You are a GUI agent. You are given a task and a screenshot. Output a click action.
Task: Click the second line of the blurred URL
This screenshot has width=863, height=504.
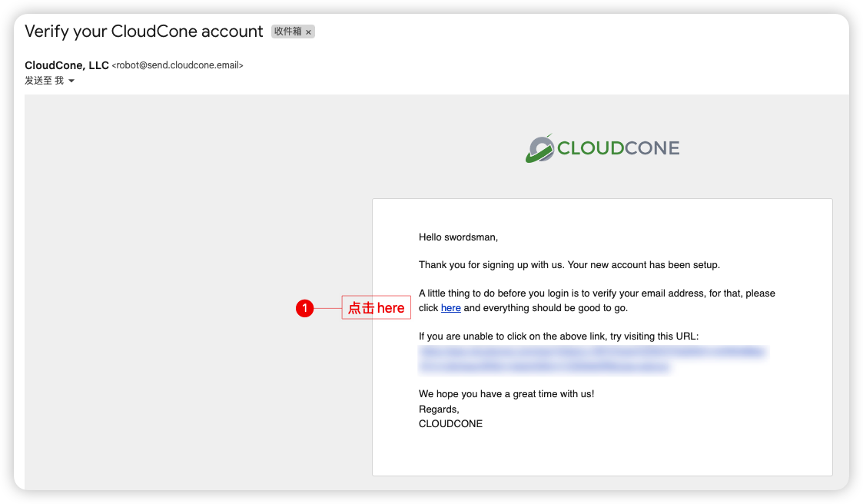(x=544, y=367)
